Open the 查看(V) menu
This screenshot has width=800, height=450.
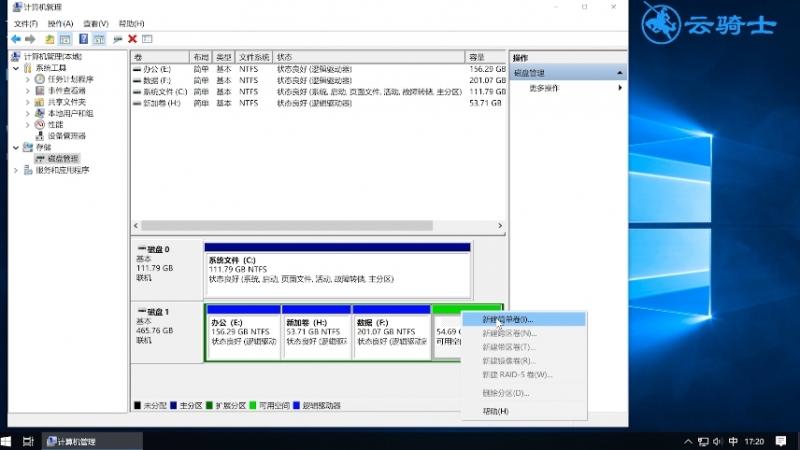point(96,23)
